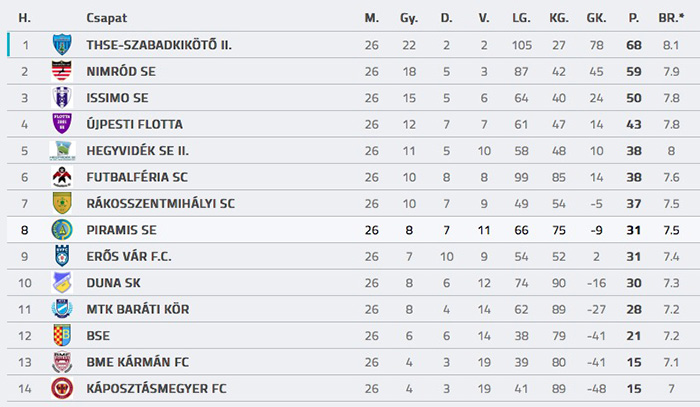Sort by the P. points column header
The image size is (700, 407).
(x=633, y=18)
